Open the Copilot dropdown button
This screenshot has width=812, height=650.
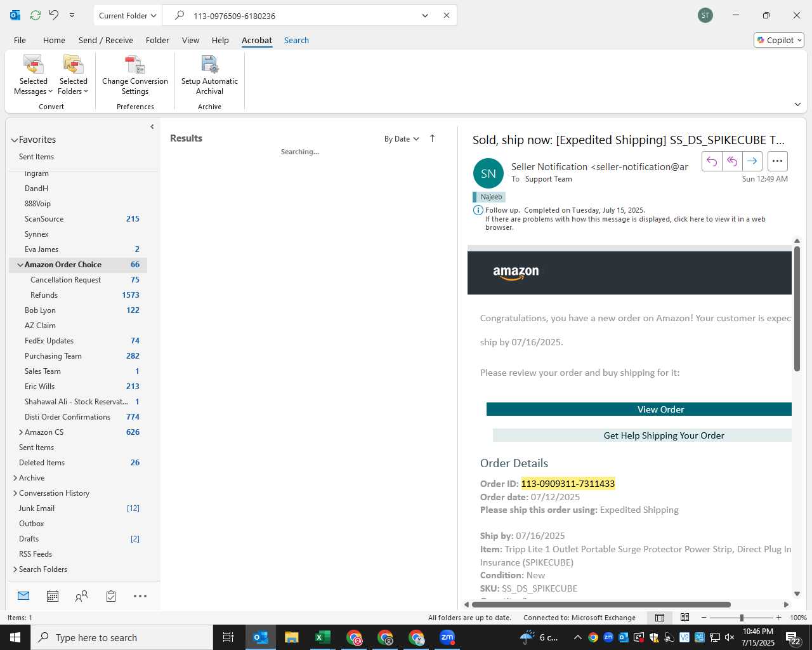[779, 40]
